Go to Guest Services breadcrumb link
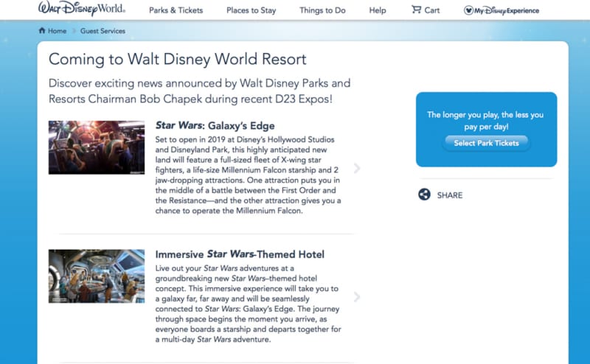The height and width of the screenshot is (364, 590). (103, 31)
